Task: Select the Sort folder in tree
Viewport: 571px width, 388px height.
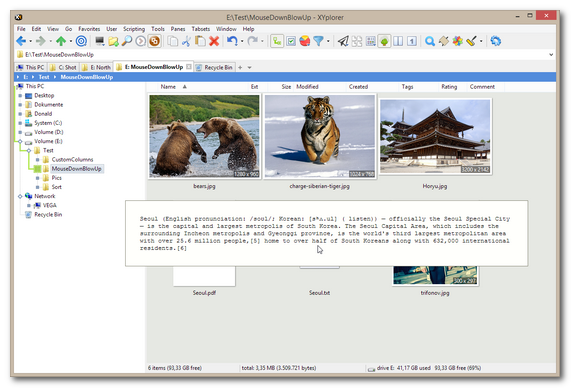Action: coord(56,187)
